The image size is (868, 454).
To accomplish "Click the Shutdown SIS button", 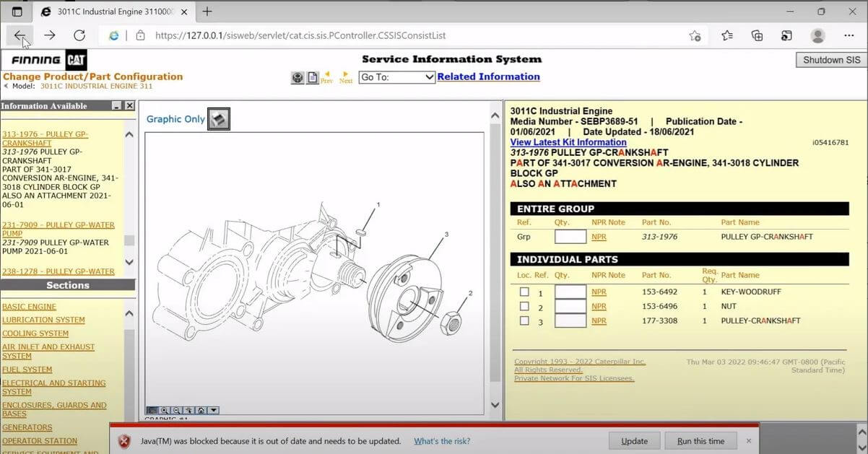I will coord(832,60).
